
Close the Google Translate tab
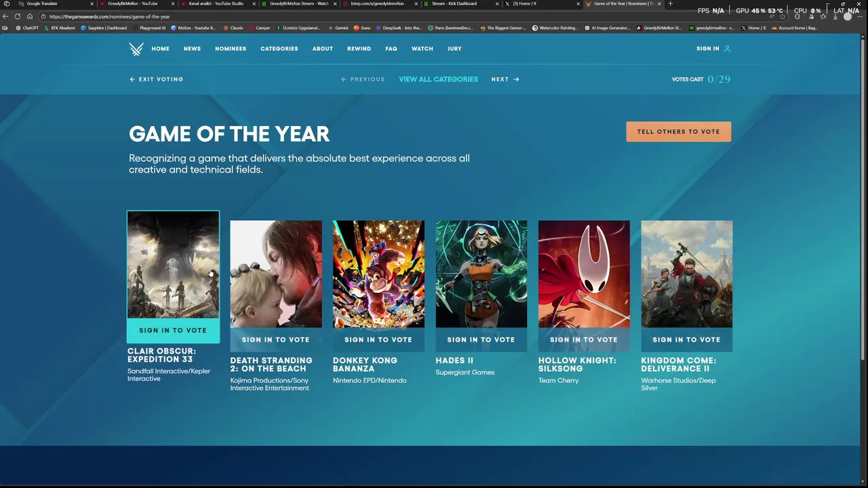point(92,3)
